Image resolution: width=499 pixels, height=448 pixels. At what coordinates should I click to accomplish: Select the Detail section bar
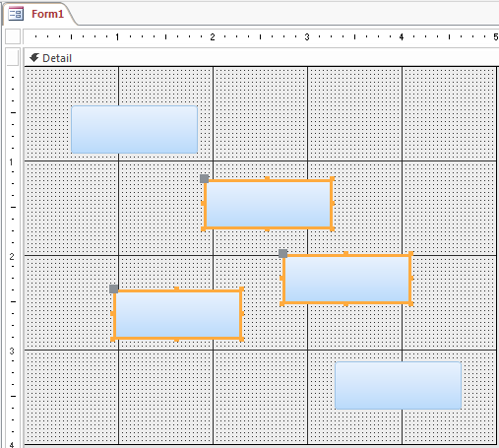pos(262,58)
